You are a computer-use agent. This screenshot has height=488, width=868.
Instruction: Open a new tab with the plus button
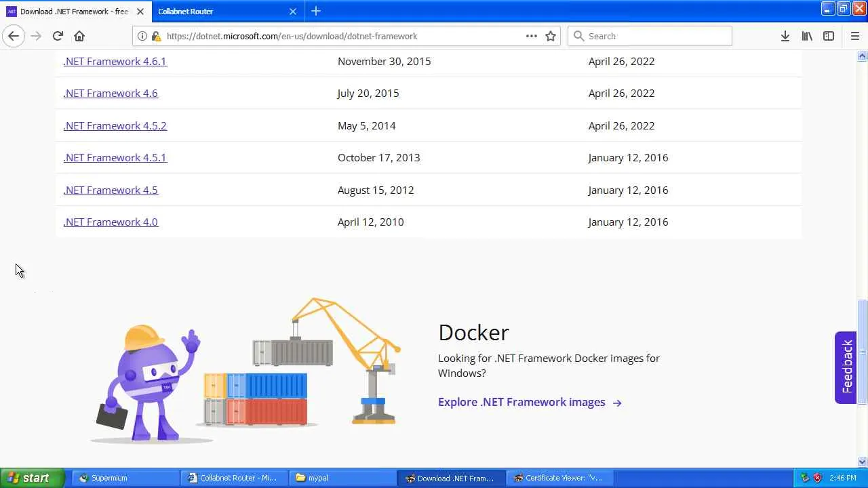coord(316,11)
